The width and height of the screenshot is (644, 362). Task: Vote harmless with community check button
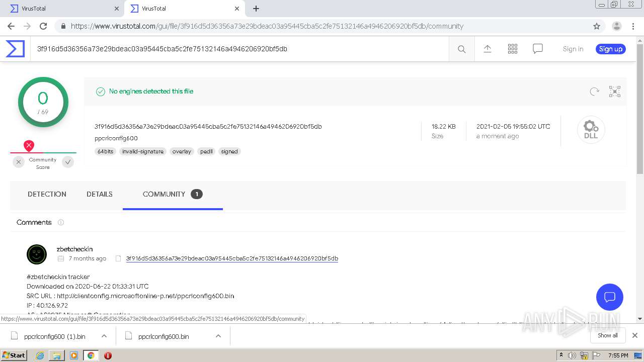coord(68,162)
